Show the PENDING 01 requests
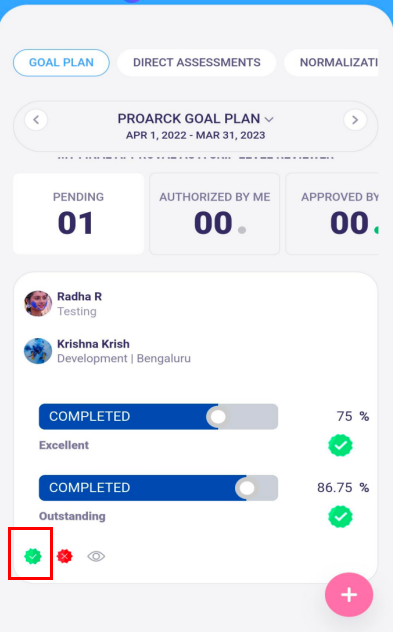Viewport: 395px width, 638px height. click(79, 214)
